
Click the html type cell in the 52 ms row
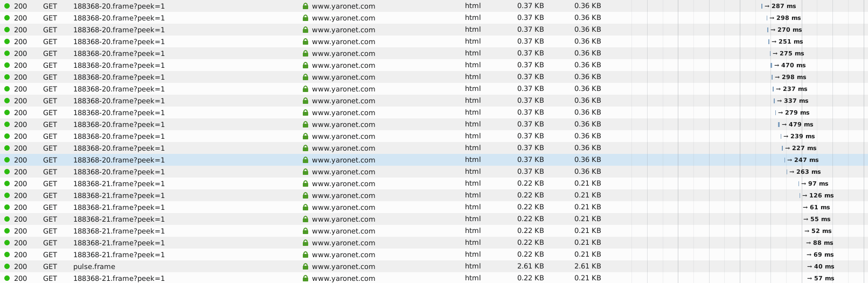coord(473,231)
